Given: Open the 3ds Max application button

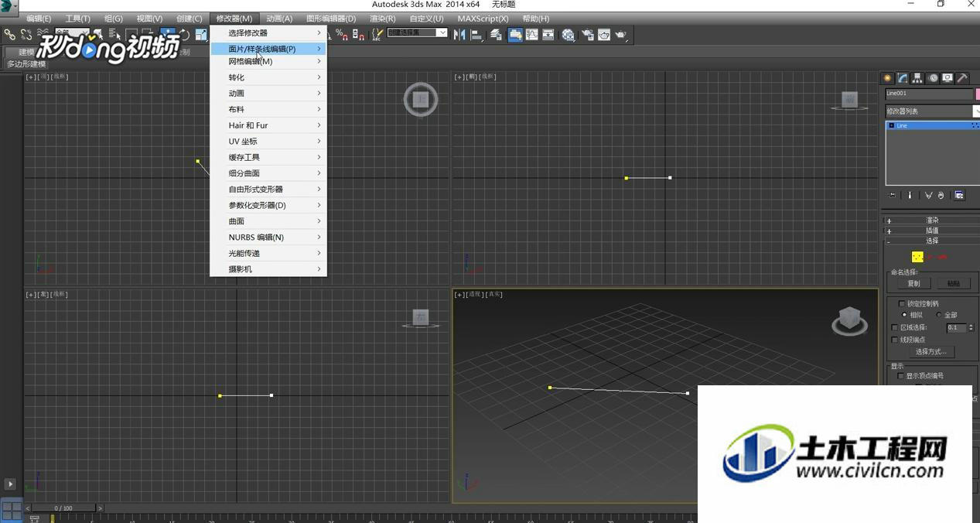Looking at the screenshot, I should click(8, 8).
